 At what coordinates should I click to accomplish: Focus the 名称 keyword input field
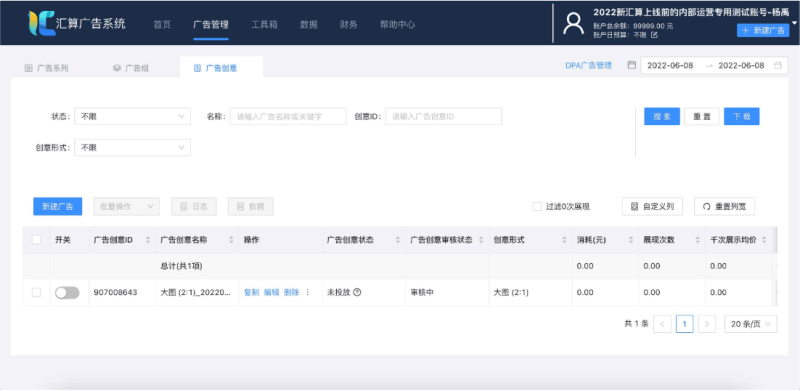288,116
